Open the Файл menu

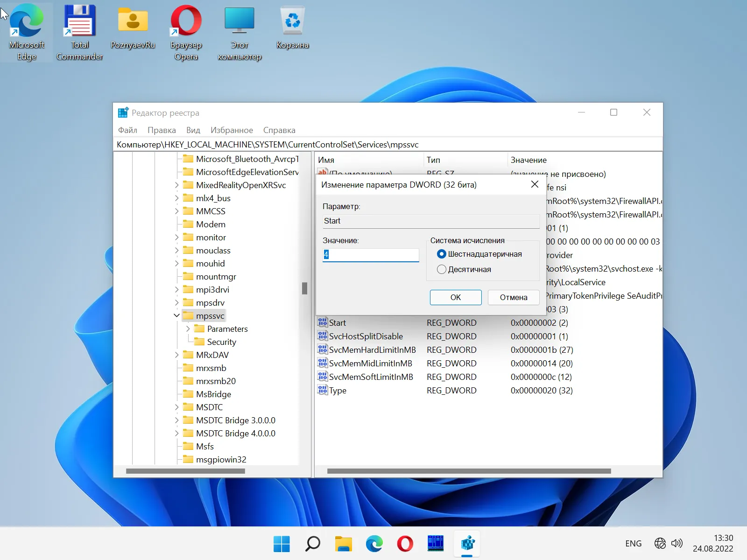coord(127,130)
